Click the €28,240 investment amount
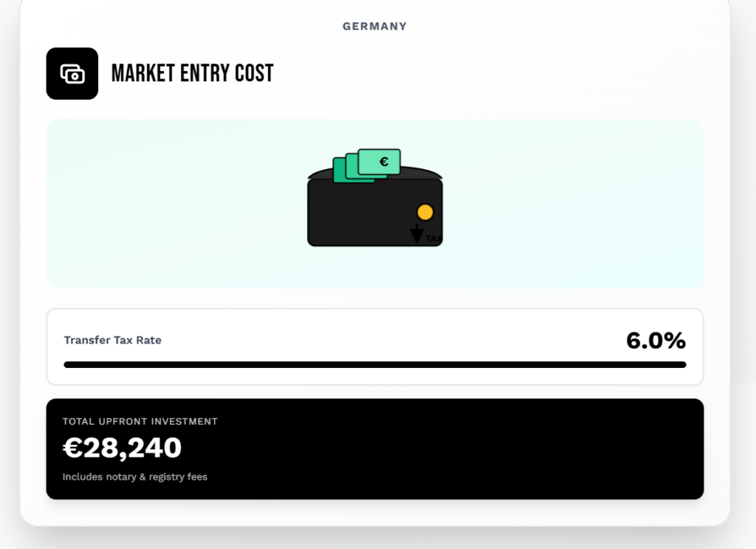756x549 pixels. 122,448
